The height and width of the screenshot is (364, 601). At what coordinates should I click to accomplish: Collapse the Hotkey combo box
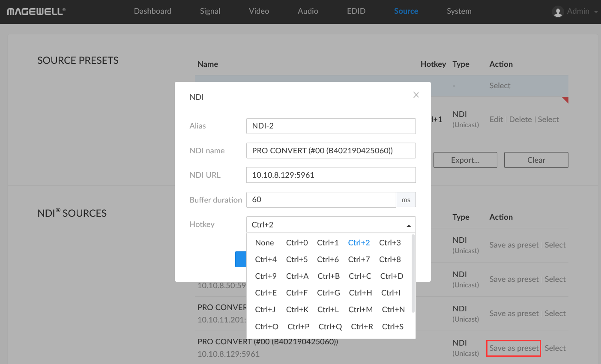pos(331,225)
